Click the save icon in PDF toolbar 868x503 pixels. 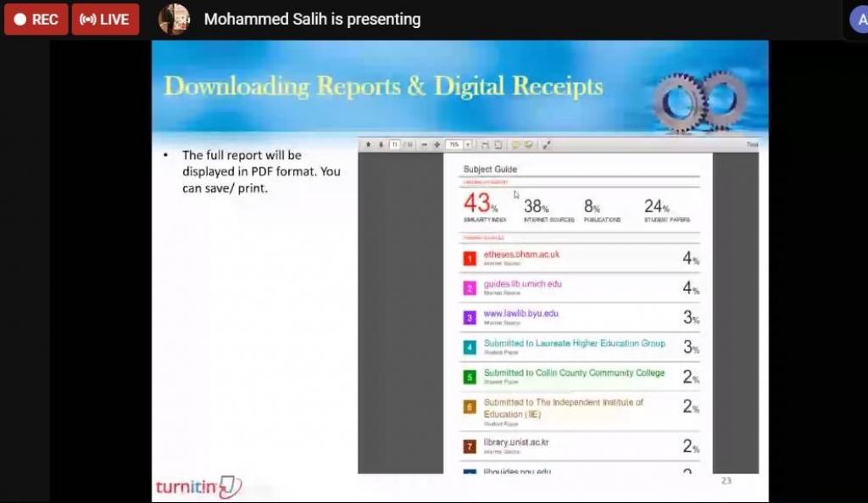[485, 145]
